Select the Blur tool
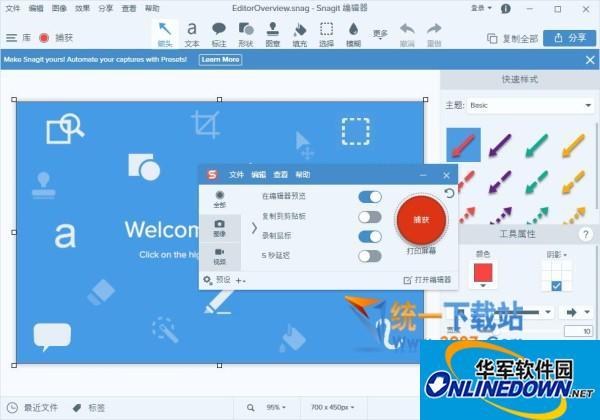The width and height of the screenshot is (600, 420). (354, 34)
